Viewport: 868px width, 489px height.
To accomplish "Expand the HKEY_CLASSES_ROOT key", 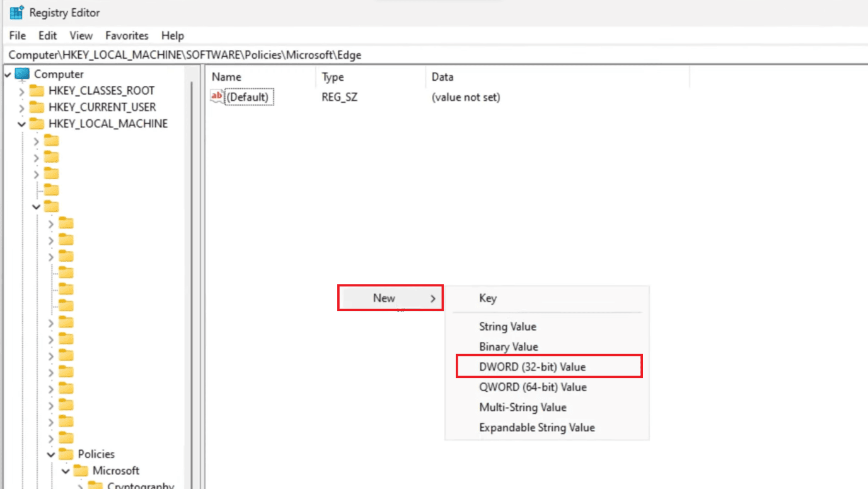I will (x=22, y=91).
